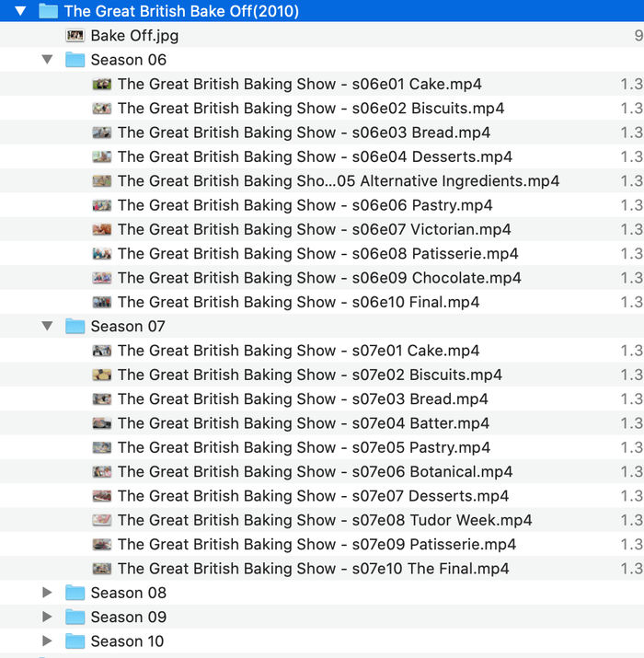
Task: Select file name s06e04 Desserts.mp4
Action: (x=315, y=157)
